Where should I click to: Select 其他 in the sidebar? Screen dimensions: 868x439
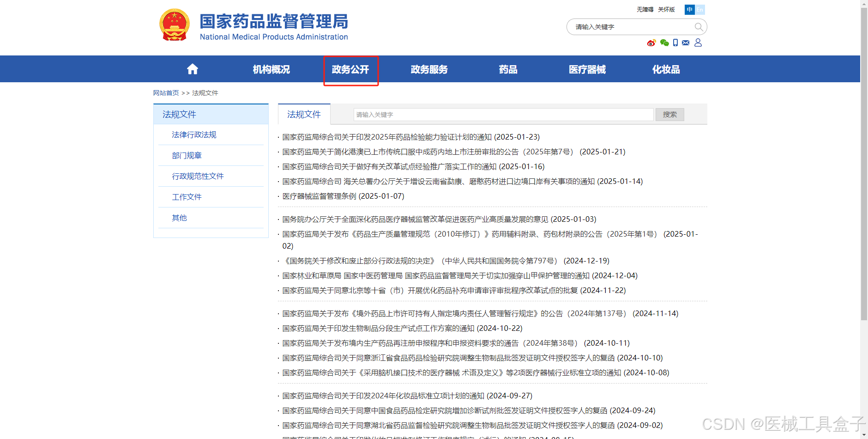pyautogui.click(x=179, y=218)
